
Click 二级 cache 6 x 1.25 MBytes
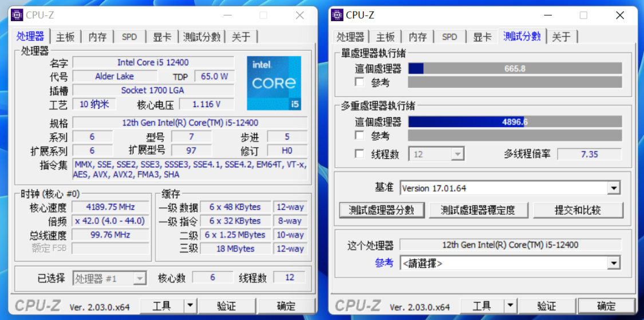tap(235, 235)
